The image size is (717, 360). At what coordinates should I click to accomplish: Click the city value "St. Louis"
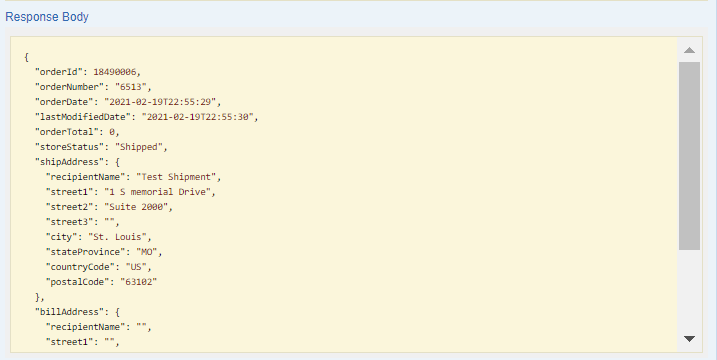pyautogui.click(x=117, y=237)
